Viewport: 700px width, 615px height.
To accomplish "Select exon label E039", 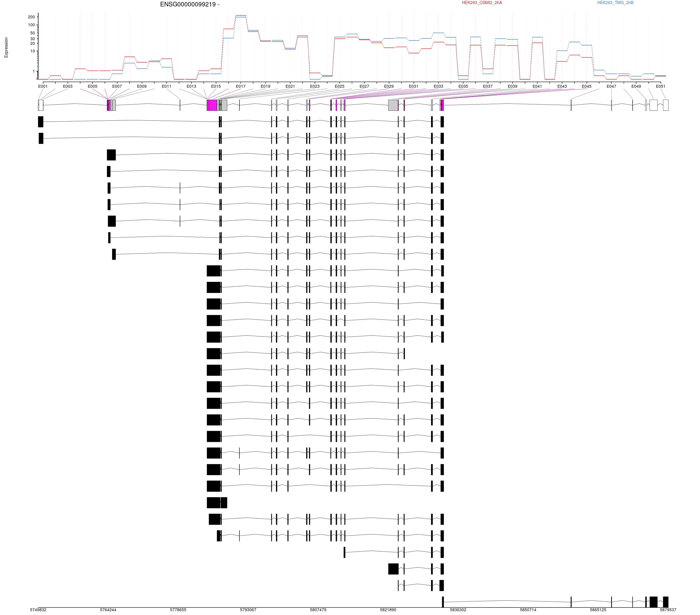I will 512,87.
